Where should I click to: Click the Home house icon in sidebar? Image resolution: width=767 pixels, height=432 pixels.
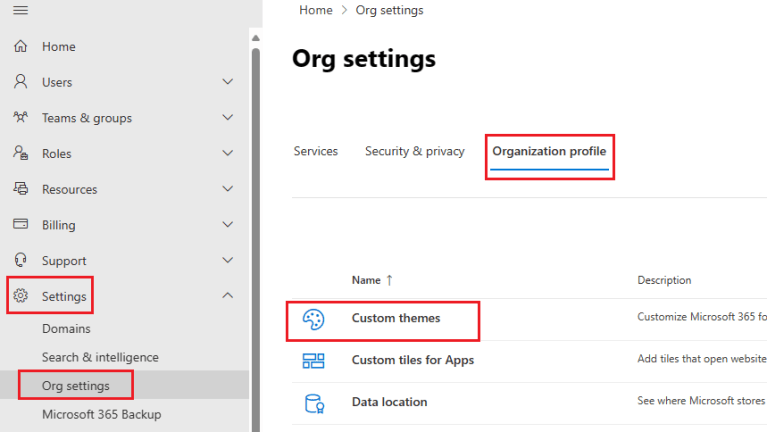tap(20, 47)
